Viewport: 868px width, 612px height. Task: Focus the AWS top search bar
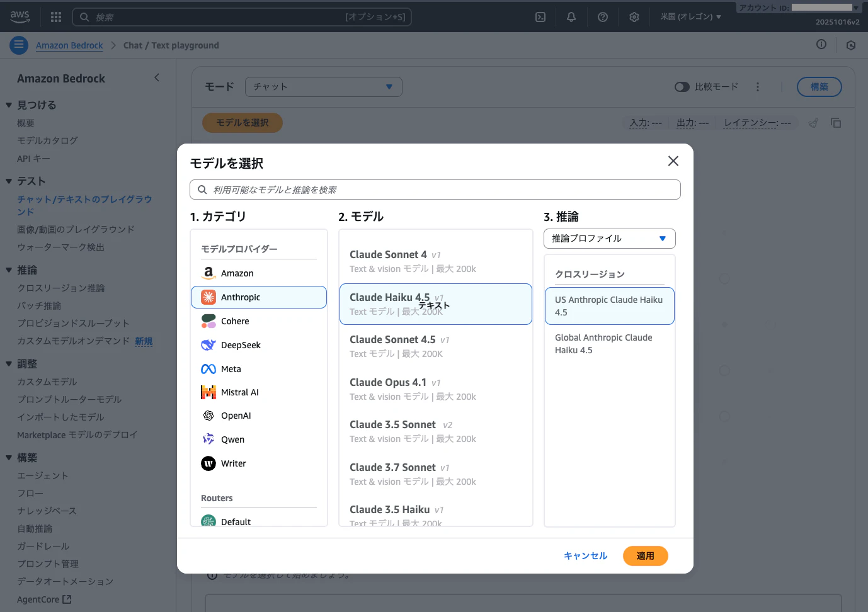(242, 17)
